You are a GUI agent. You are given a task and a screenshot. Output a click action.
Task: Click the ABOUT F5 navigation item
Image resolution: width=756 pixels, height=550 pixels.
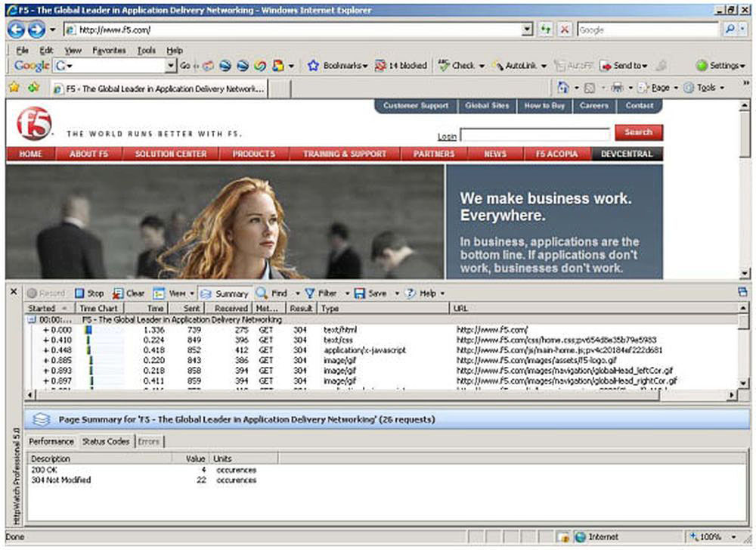tap(88, 154)
